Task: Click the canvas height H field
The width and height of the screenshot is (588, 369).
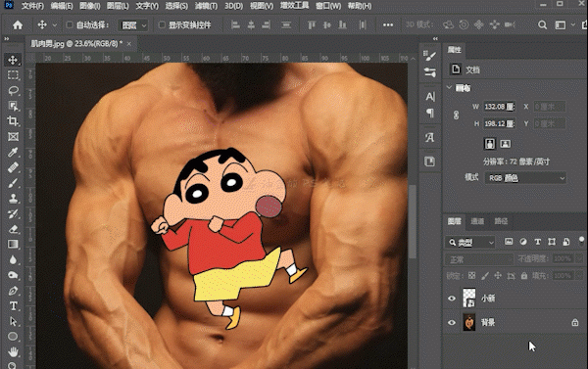Action: coord(499,123)
